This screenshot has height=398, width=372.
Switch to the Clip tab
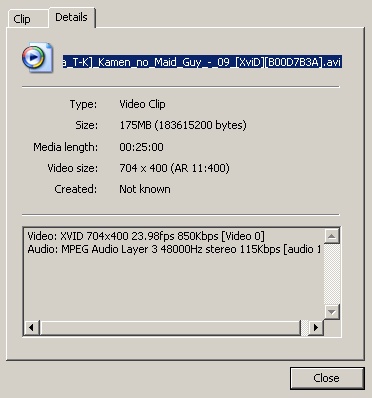coord(28,19)
